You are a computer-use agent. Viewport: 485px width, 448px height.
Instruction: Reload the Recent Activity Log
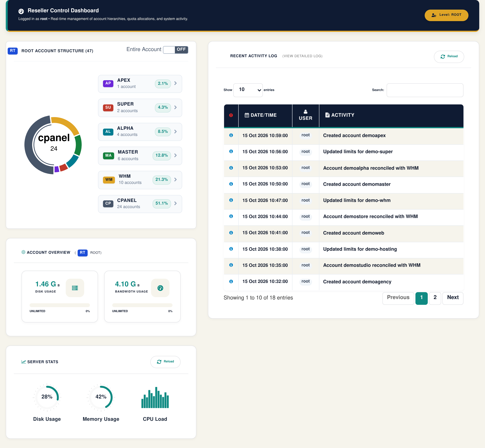(x=449, y=56)
